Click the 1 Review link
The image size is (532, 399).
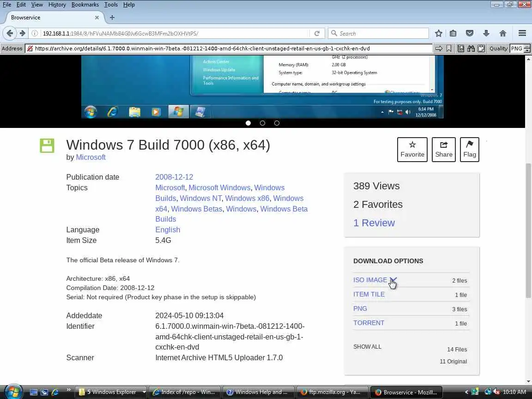[374, 223]
